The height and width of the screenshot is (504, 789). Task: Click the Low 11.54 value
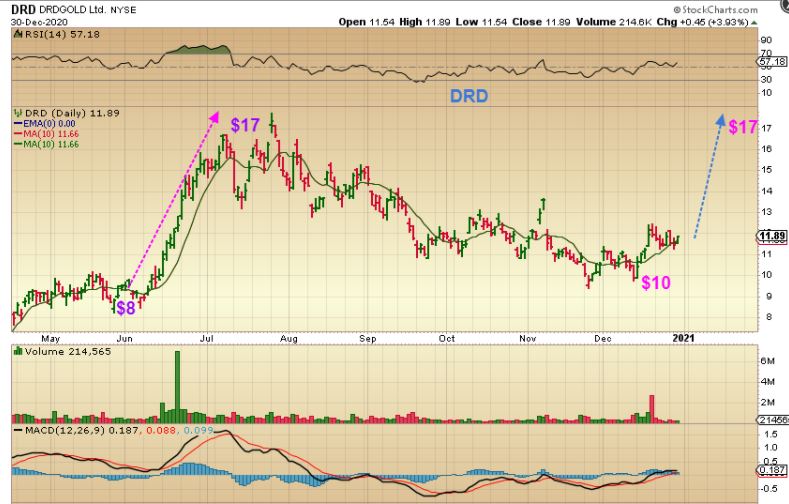coord(481,22)
